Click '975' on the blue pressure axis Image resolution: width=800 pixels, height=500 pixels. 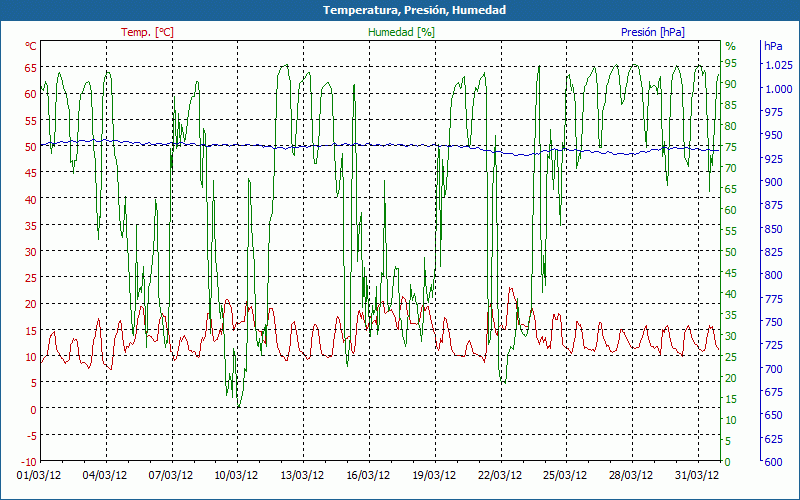coord(773,112)
